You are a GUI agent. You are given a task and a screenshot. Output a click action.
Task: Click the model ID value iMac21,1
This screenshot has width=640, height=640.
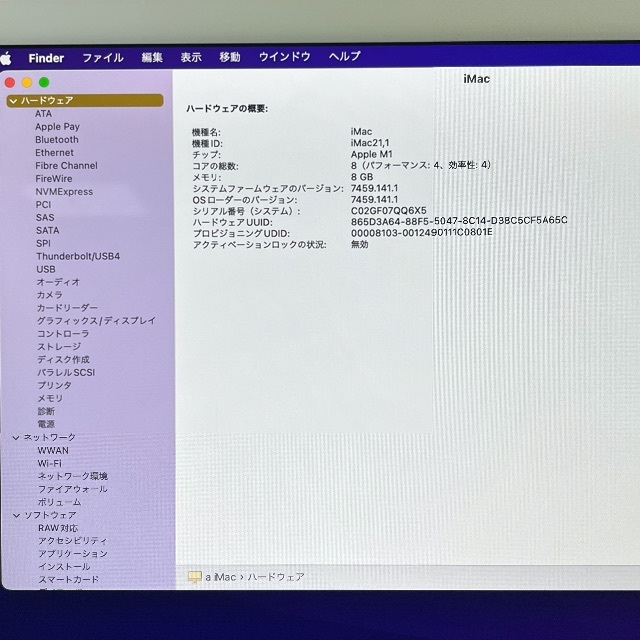tap(370, 143)
